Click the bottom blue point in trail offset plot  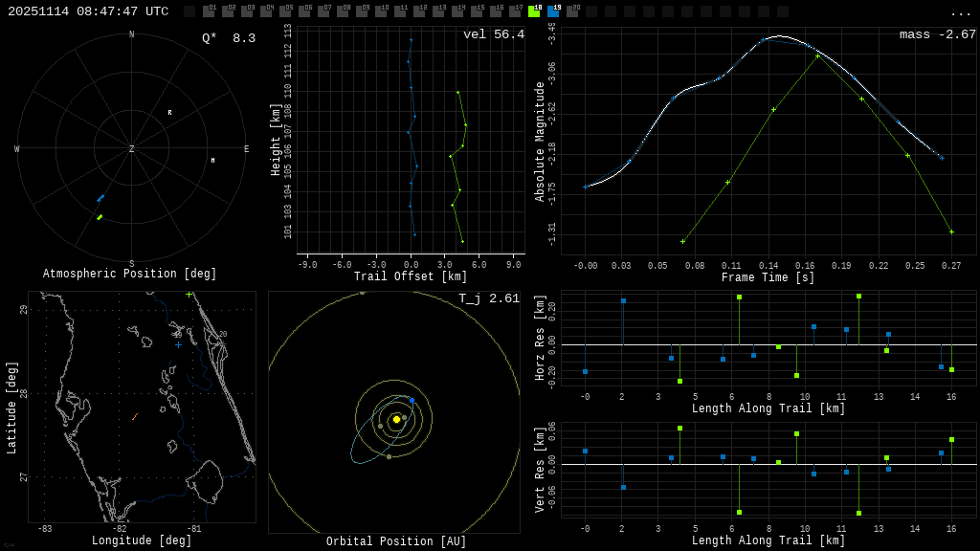click(414, 234)
